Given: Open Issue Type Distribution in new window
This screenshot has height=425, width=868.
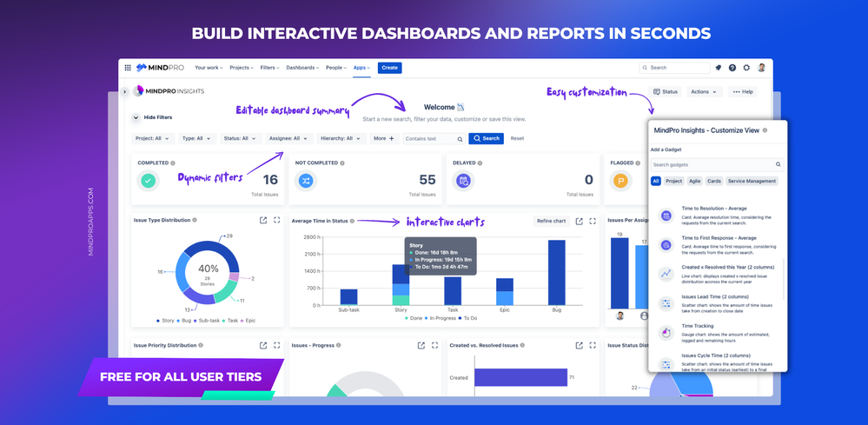Looking at the screenshot, I should pos(263,220).
